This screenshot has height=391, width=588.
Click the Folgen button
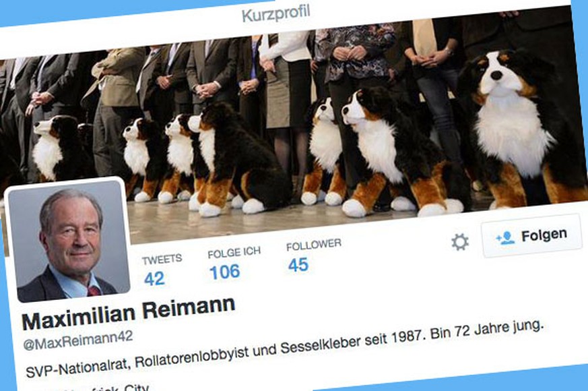(531, 236)
